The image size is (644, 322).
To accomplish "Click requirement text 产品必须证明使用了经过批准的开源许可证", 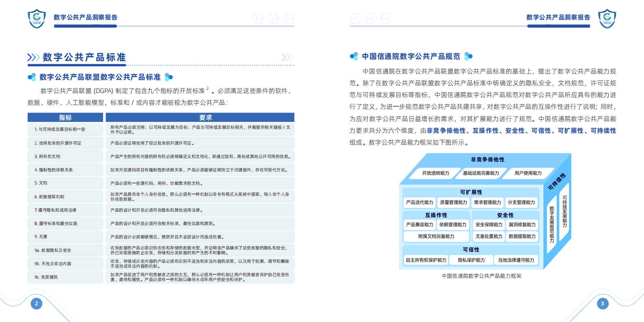I will [x=153, y=143].
